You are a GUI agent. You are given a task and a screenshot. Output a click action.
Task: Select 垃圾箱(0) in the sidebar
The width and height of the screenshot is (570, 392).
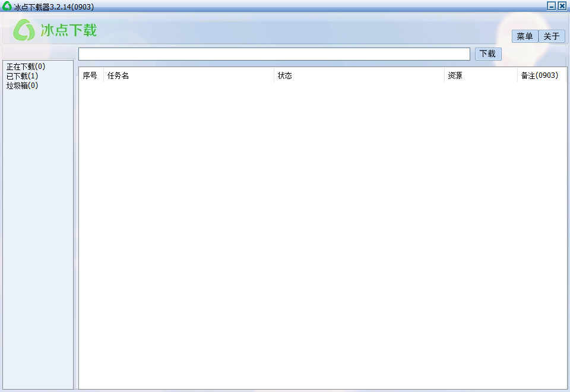[x=22, y=86]
